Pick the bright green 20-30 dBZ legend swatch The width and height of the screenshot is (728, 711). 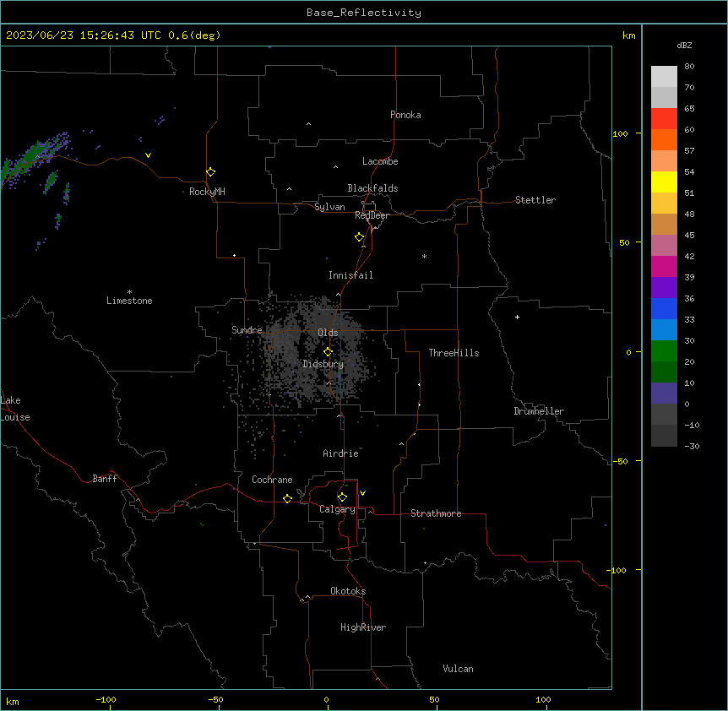[x=664, y=351]
